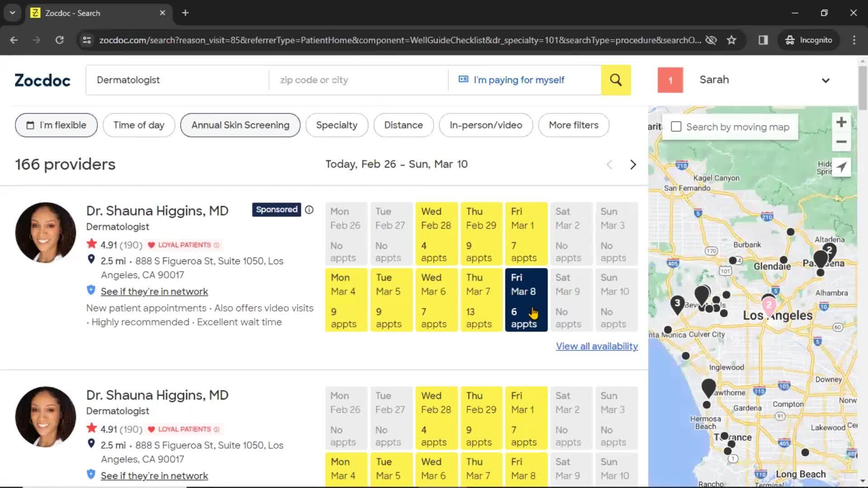Click the map zoom in plus icon

tap(841, 122)
